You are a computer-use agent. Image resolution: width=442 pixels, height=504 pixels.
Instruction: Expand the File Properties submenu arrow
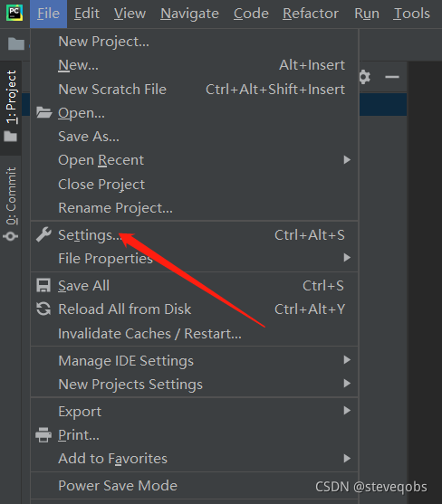(x=347, y=258)
